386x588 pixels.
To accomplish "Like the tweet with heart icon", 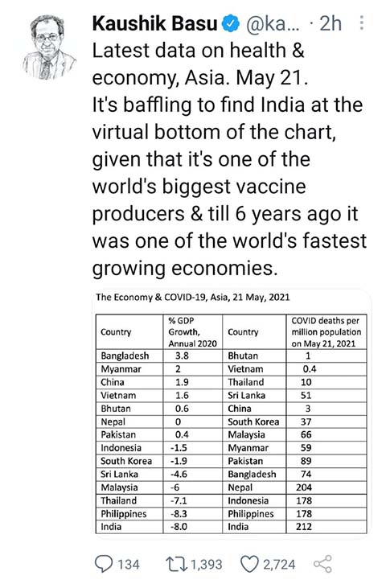I will coord(249,564).
